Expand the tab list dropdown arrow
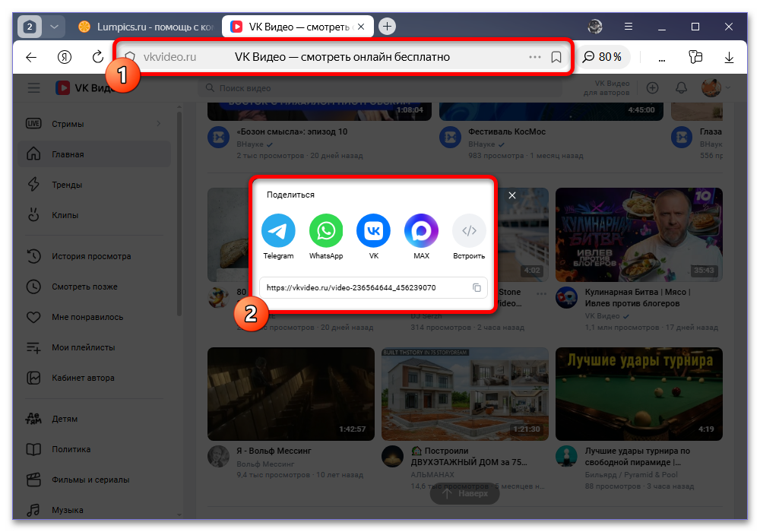This screenshot has width=760, height=532. tap(54, 27)
